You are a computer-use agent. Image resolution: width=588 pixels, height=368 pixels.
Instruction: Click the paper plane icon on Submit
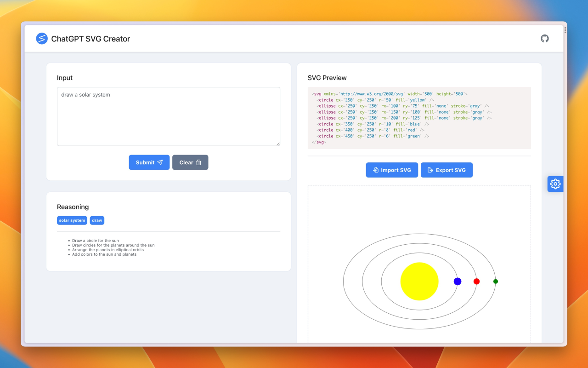pos(160,162)
